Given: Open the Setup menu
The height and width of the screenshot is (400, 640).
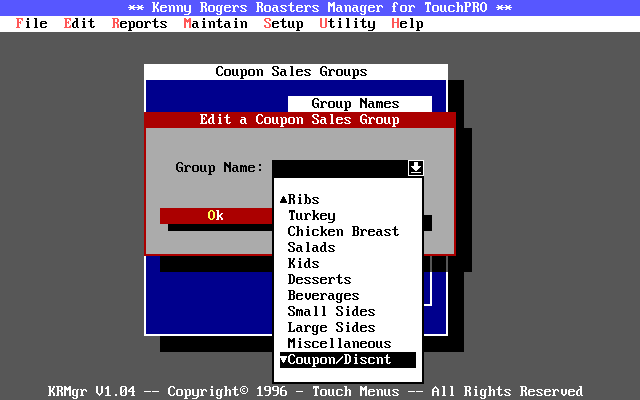Looking at the screenshot, I should (x=284, y=24).
